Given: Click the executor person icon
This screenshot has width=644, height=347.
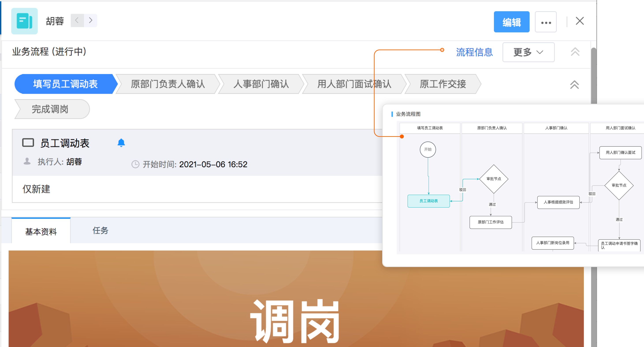Looking at the screenshot, I should [x=27, y=161].
